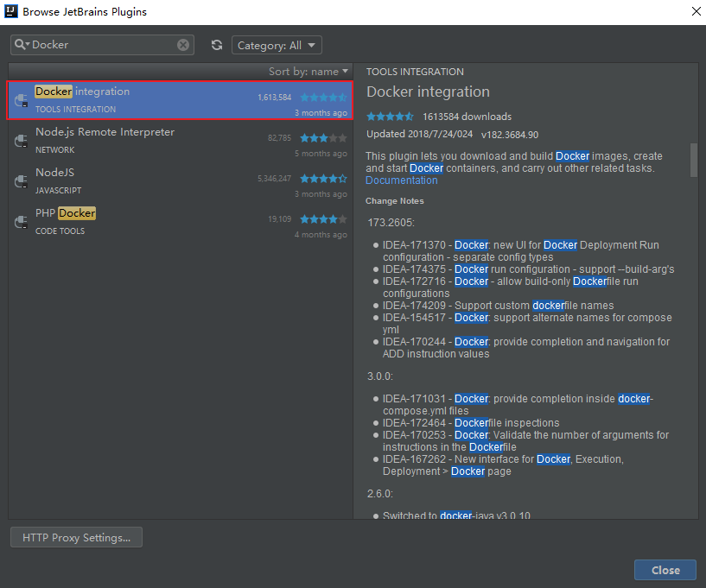
Task: Clear the Docker search text
Action: 183,45
